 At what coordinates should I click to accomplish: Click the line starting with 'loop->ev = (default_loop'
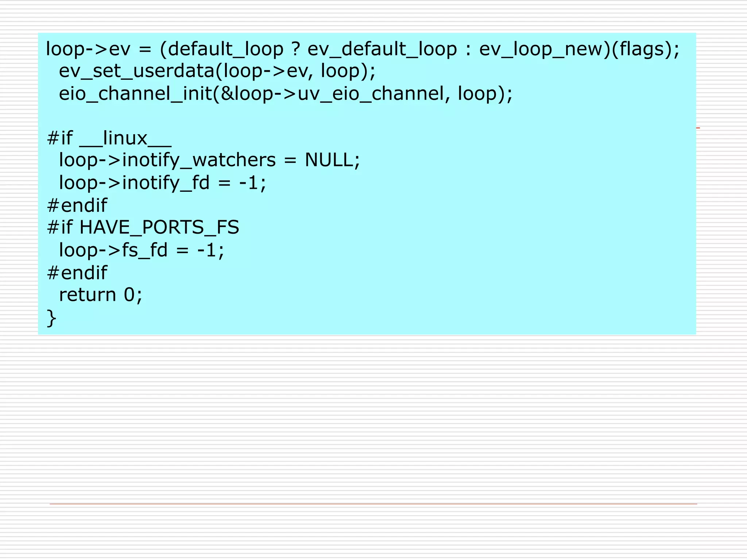click(x=363, y=49)
